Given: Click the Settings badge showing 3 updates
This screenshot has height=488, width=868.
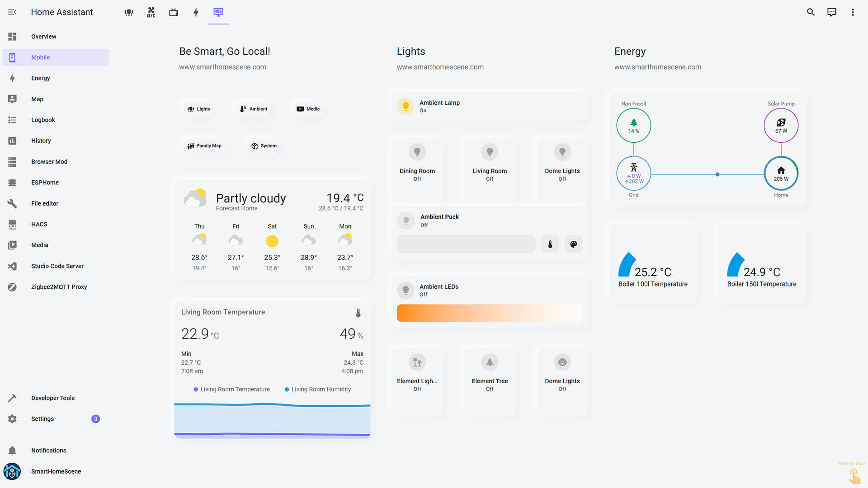Looking at the screenshot, I should pos(95,419).
